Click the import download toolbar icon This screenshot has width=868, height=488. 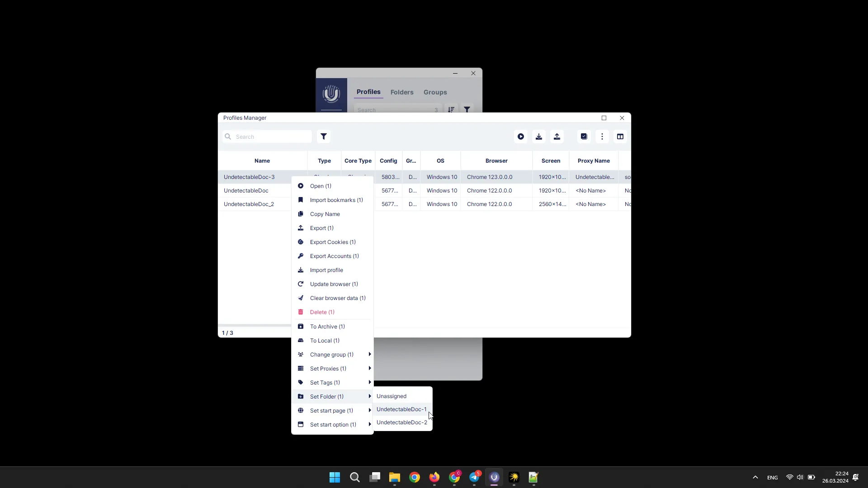pos(539,136)
